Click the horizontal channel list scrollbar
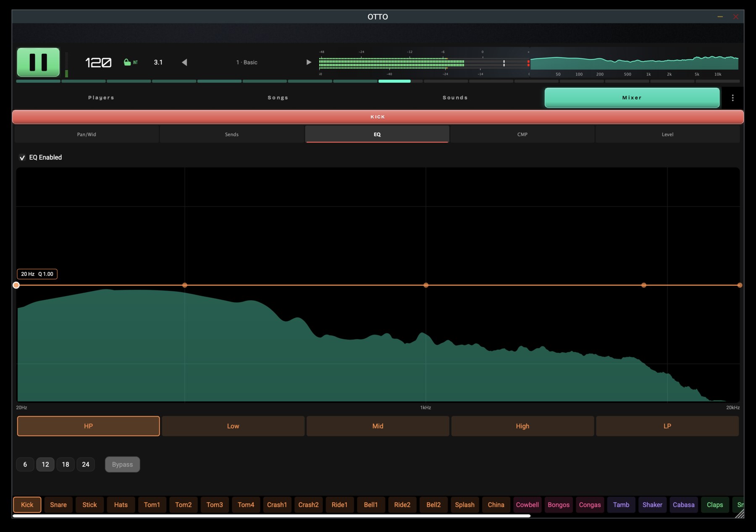Viewport: 756px width, 532px height. pos(271,516)
